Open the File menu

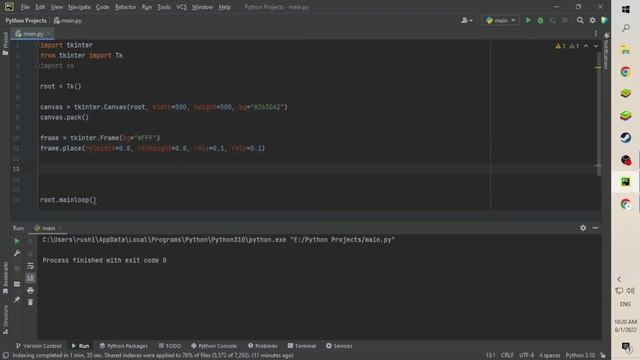[25, 7]
